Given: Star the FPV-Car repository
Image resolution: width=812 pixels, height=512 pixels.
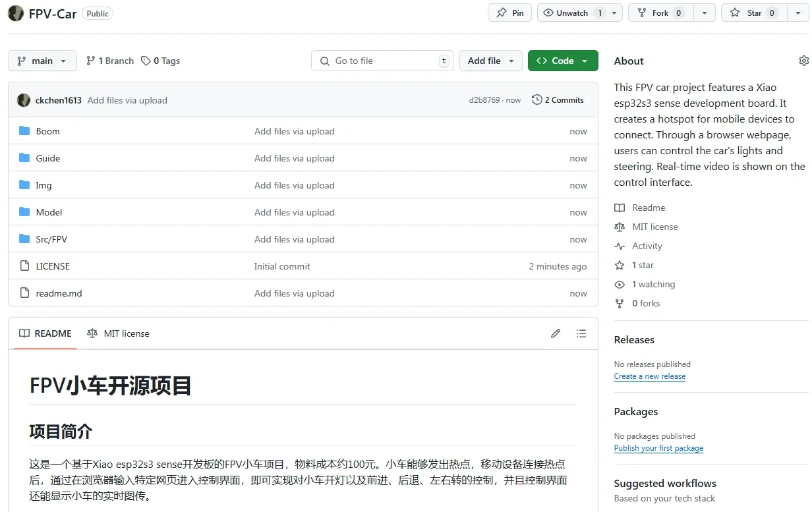Looking at the screenshot, I should [x=754, y=13].
